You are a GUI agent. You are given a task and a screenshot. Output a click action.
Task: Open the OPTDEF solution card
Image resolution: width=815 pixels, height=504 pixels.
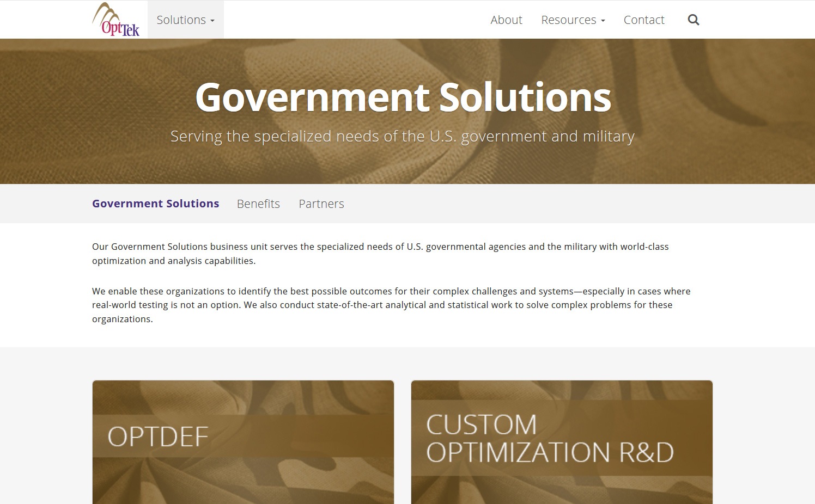[x=243, y=442]
